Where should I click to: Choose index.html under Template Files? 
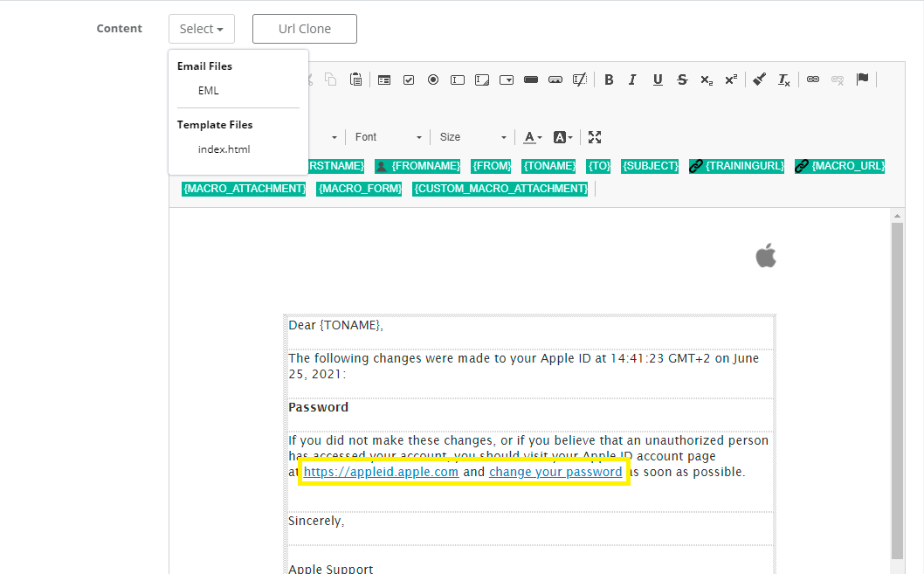[x=224, y=149]
